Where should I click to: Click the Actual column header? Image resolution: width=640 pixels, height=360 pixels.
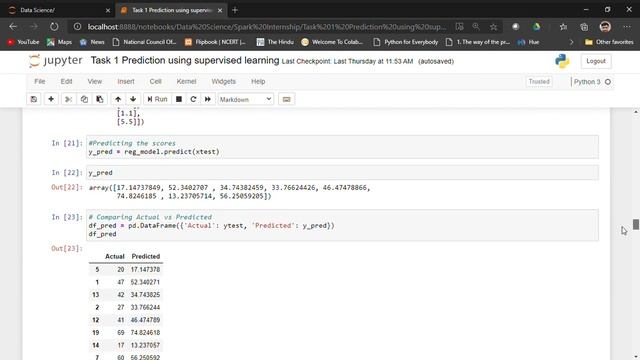[115, 256]
